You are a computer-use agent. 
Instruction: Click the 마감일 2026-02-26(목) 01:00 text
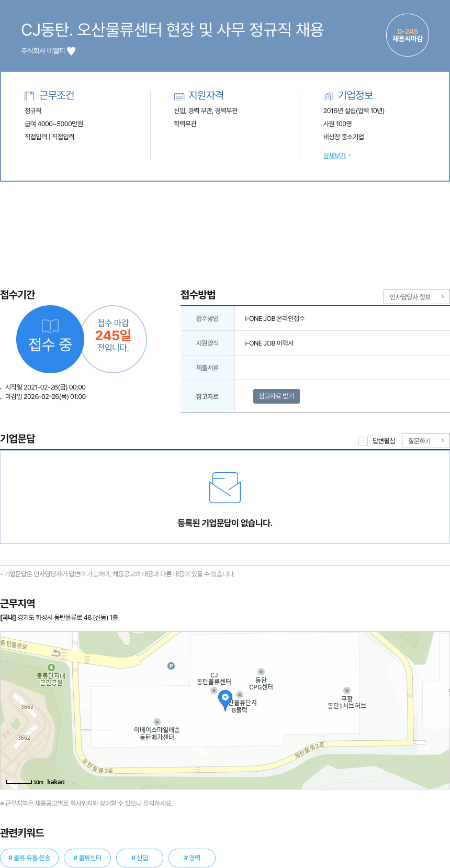click(x=46, y=396)
